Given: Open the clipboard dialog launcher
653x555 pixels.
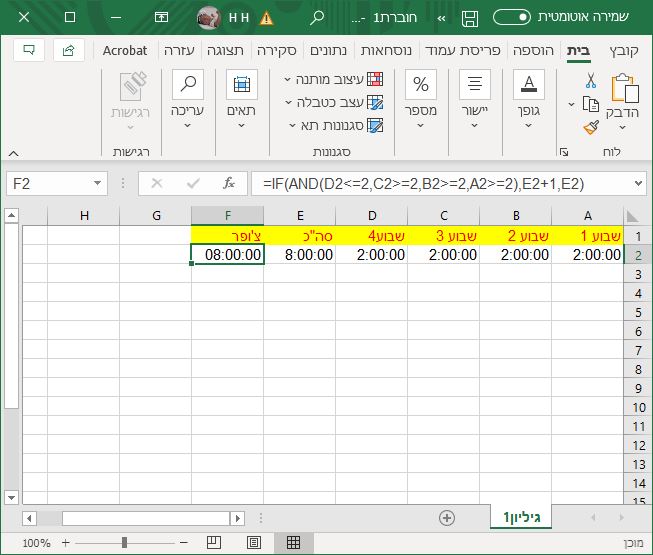Looking at the screenshot, I should click(x=564, y=152).
